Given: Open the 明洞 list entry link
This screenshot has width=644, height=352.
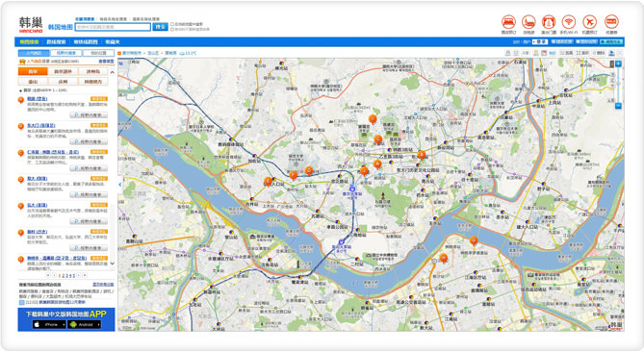Looking at the screenshot, I should (37, 99).
